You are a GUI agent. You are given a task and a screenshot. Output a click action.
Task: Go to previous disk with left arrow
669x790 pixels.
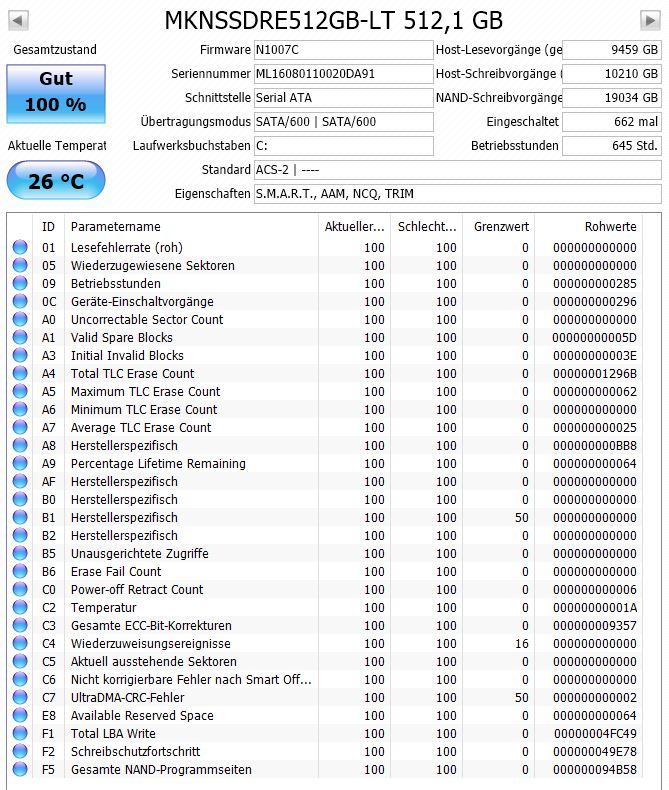click(18, 21)
